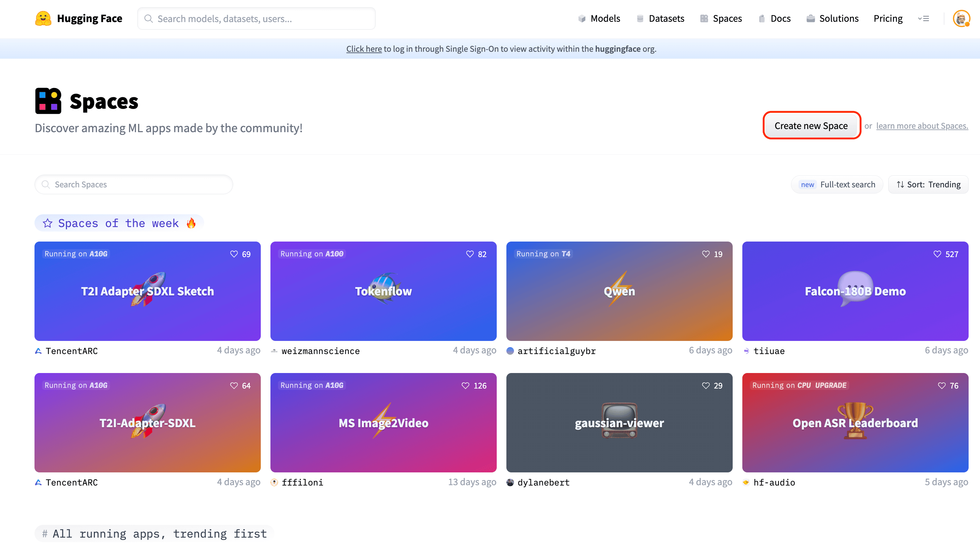Click the fire emoji beside Spaces of the week
The image size is (980, 549).
[191, 223]
